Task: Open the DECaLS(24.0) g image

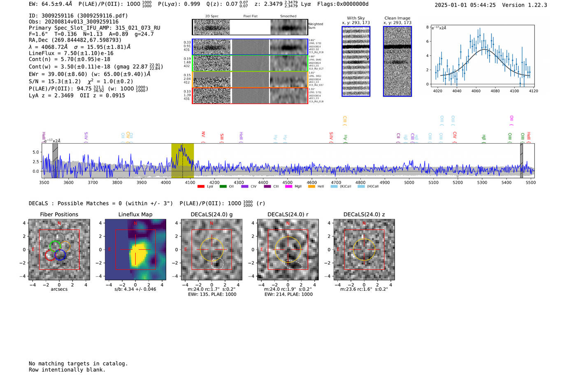Action: [212, 250]
